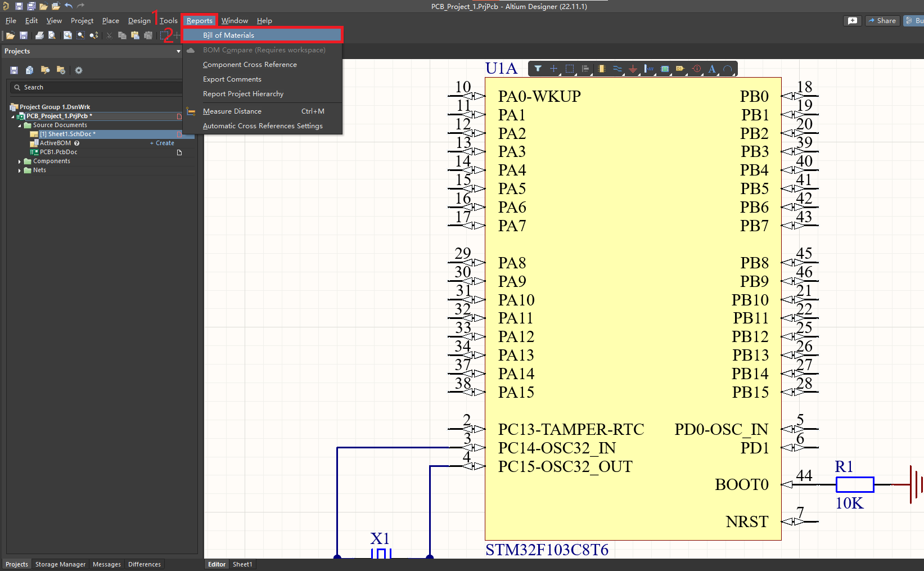
Task: Choose Measure Distance menu item
Action: pos(262,111)
